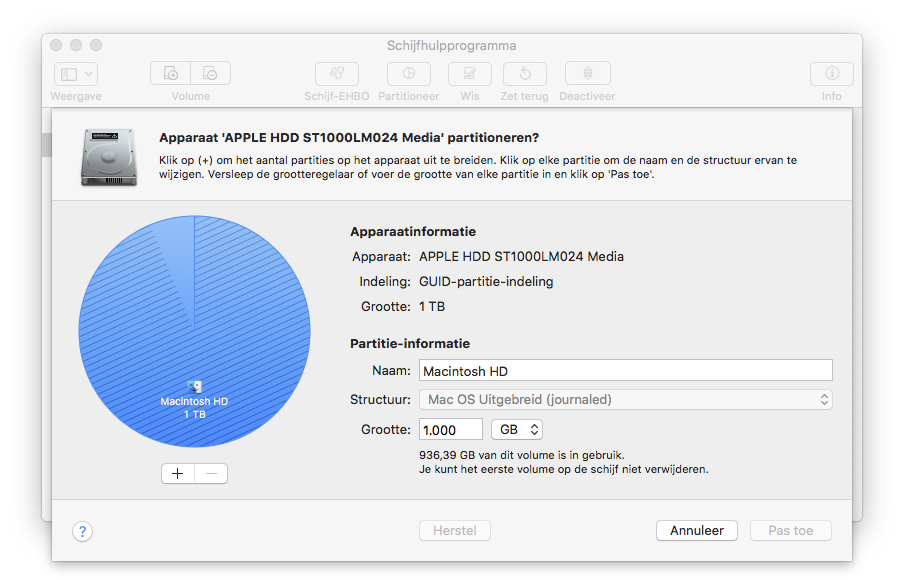Click the dialog heading about partitioning APPLE HDD

coord(349,138)
